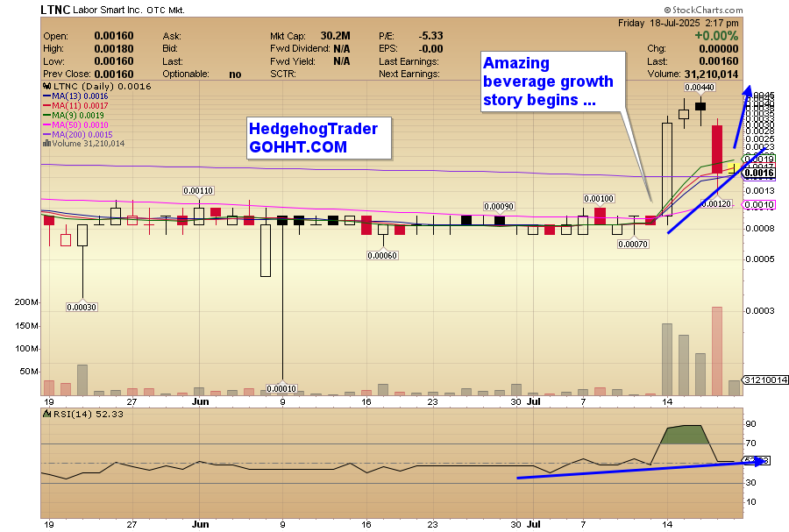Click the MA(11) 0.0017 legend entry
This screenshot has height=532, width=789.
pyautogui.click(x=76, y=105)
